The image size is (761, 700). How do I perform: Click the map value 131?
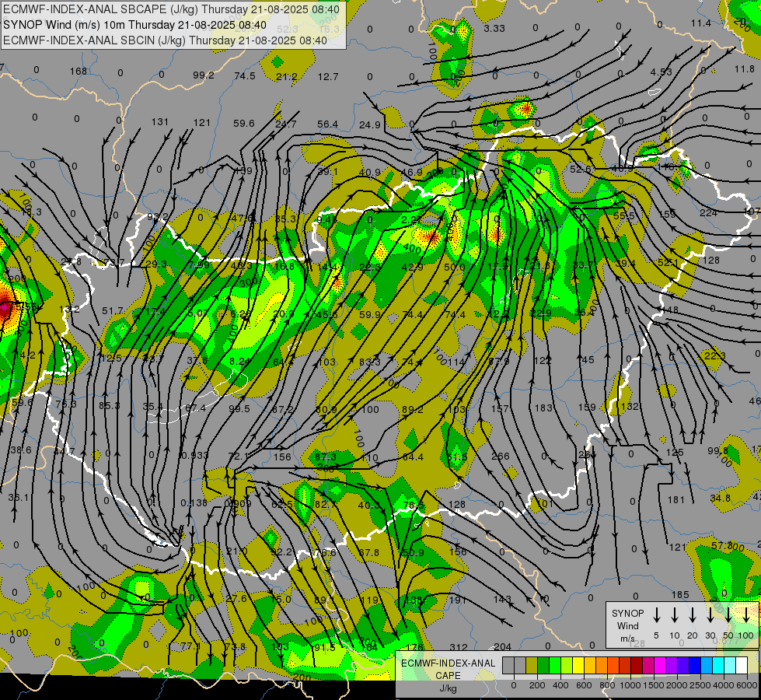coord(159,122)
